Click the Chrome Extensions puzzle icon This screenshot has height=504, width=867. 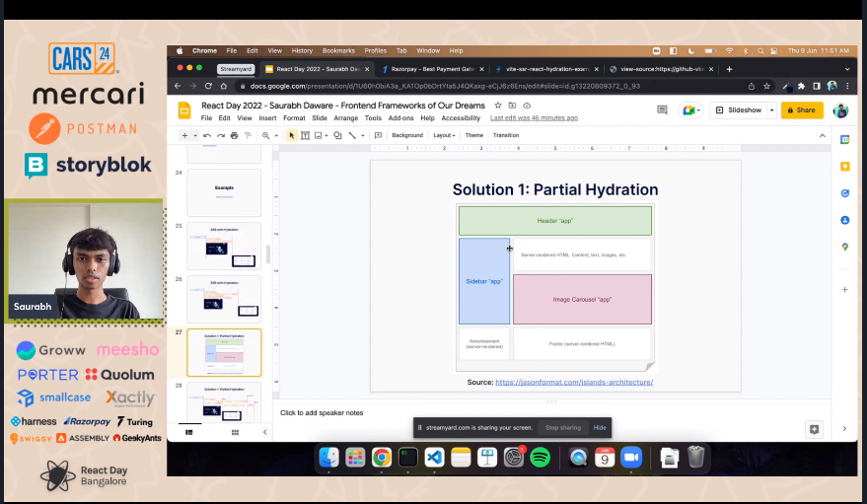tap(801, 86)
